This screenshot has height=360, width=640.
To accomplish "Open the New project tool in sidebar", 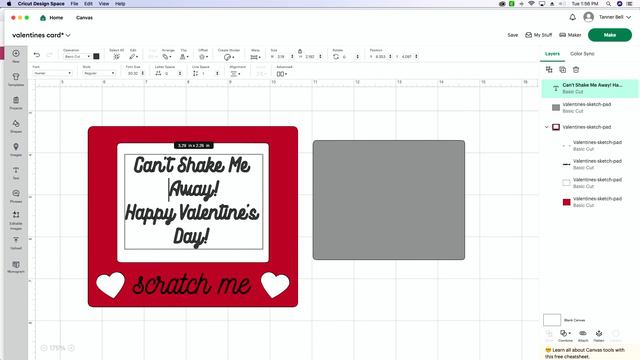I will [x=16, y=56].
